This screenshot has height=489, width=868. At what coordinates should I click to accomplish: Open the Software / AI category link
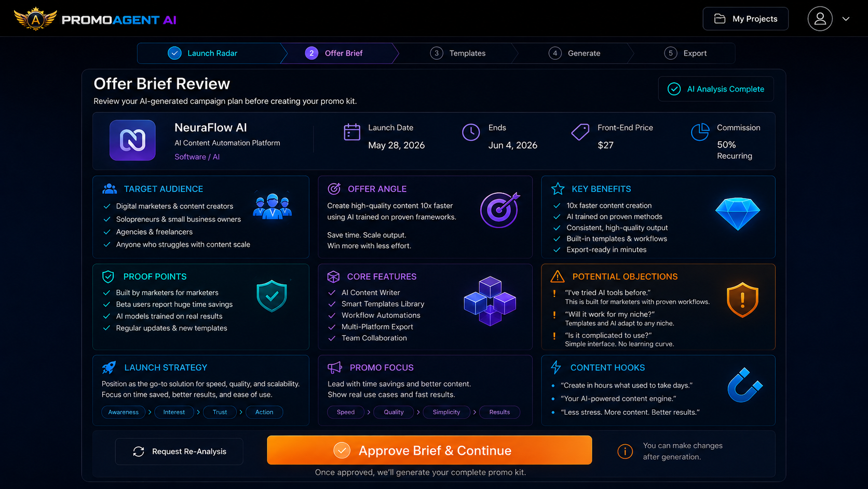pos(197,157)
